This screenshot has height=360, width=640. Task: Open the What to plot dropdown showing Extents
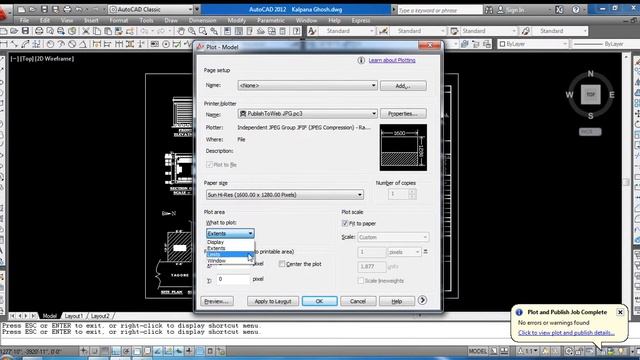(230, 233)
